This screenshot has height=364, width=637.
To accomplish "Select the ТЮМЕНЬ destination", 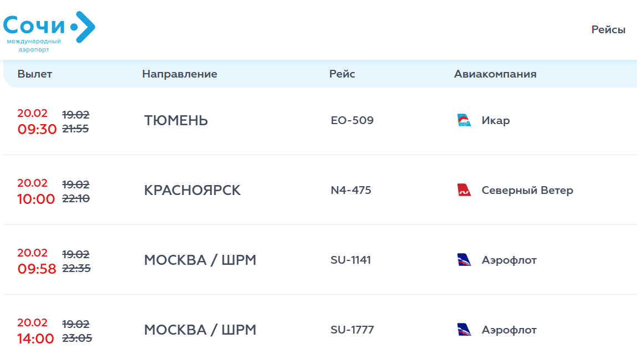I will [x=176, y=120].
